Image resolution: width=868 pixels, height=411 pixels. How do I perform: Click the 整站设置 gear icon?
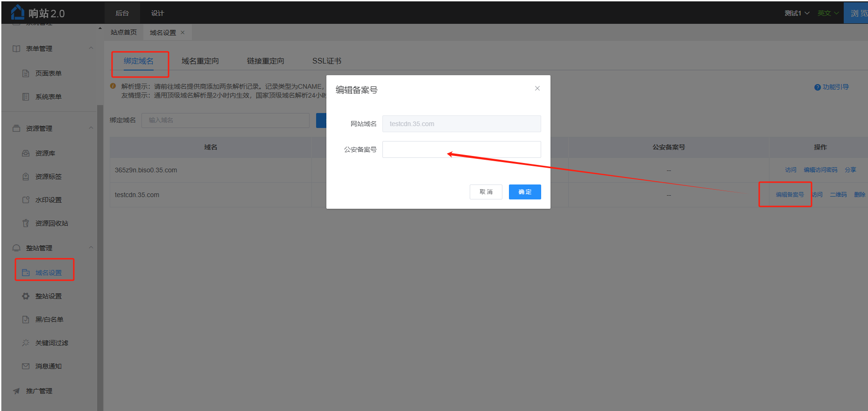26,296
